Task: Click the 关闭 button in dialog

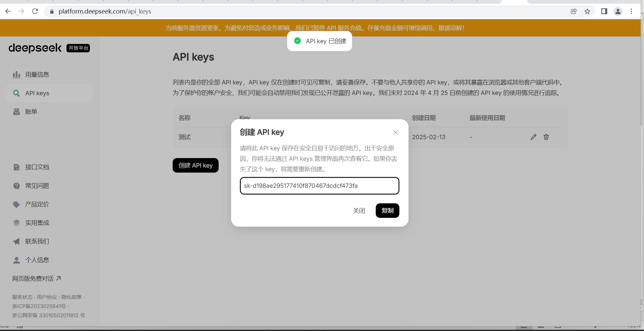Action: [x=359, y=211]
